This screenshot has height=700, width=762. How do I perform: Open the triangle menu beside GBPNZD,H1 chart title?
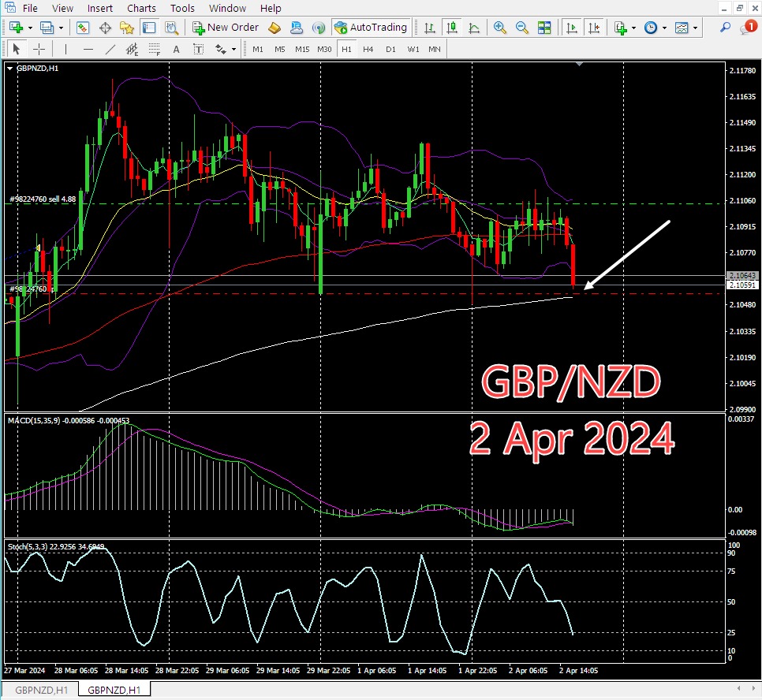[9, 69]
